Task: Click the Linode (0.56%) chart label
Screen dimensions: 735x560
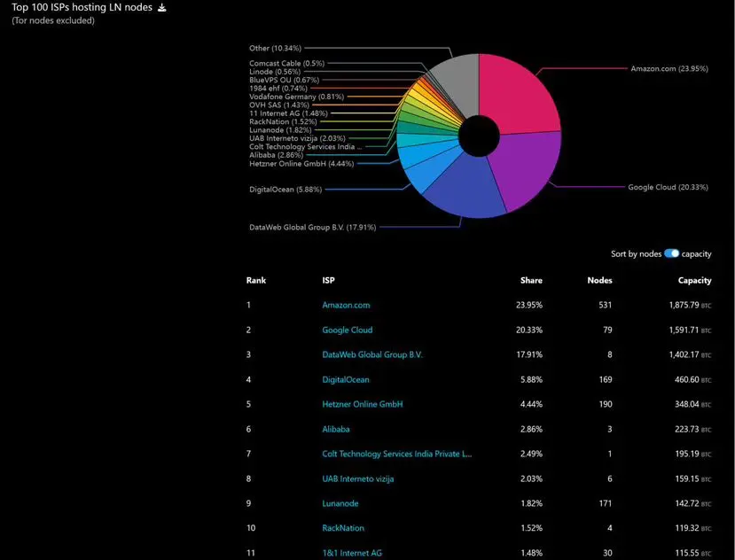Action: [x=275, y=72]
